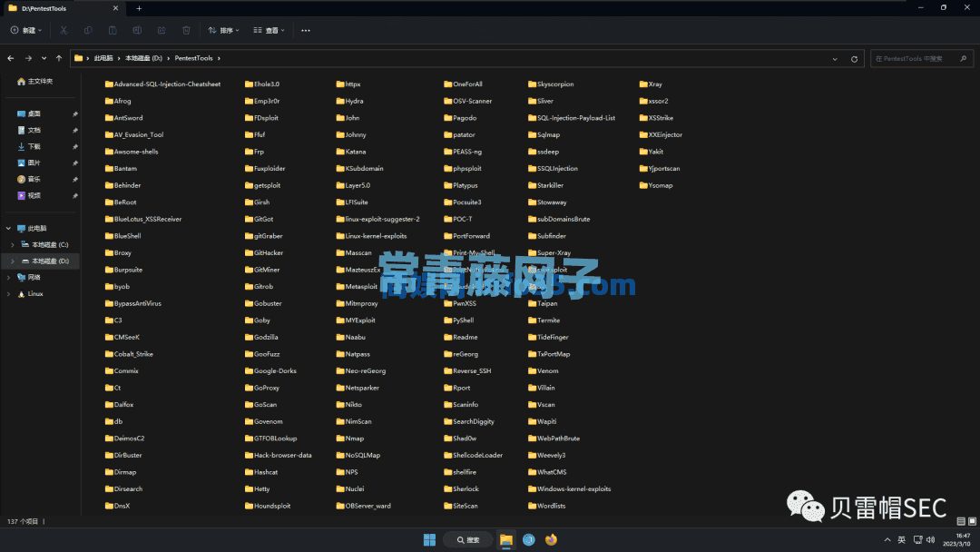Screen dimensions: 980x552
Task: Click PentestTools in the address breadcrumb
Action: (x=193, y=58)
